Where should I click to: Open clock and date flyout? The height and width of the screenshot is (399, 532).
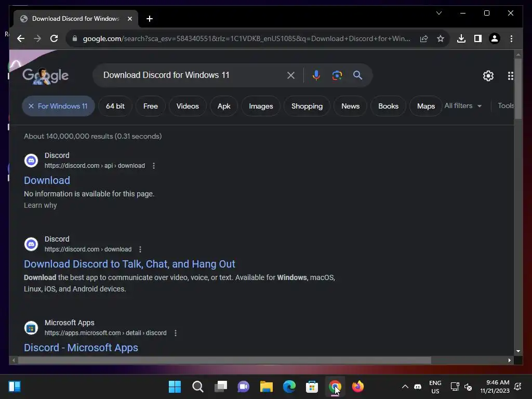[495, 387]
